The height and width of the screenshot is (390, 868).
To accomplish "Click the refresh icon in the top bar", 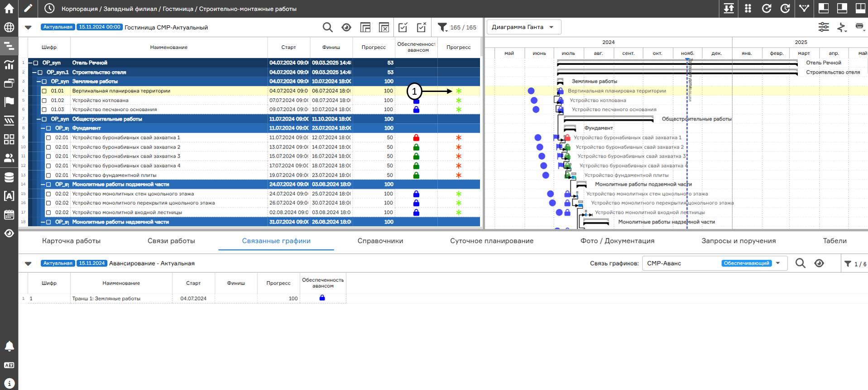I will [767, 9].
